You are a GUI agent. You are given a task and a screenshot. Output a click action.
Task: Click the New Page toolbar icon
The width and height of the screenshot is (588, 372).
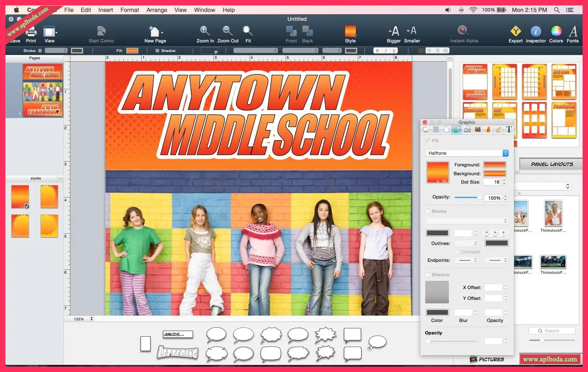pyautogui.click(x=155, y=32)
